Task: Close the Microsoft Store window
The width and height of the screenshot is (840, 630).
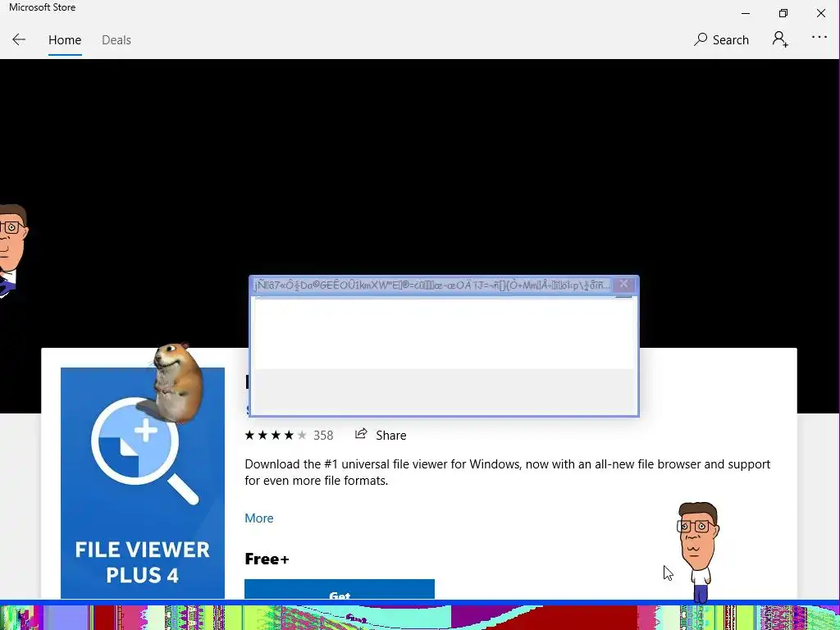Action: 820,13
